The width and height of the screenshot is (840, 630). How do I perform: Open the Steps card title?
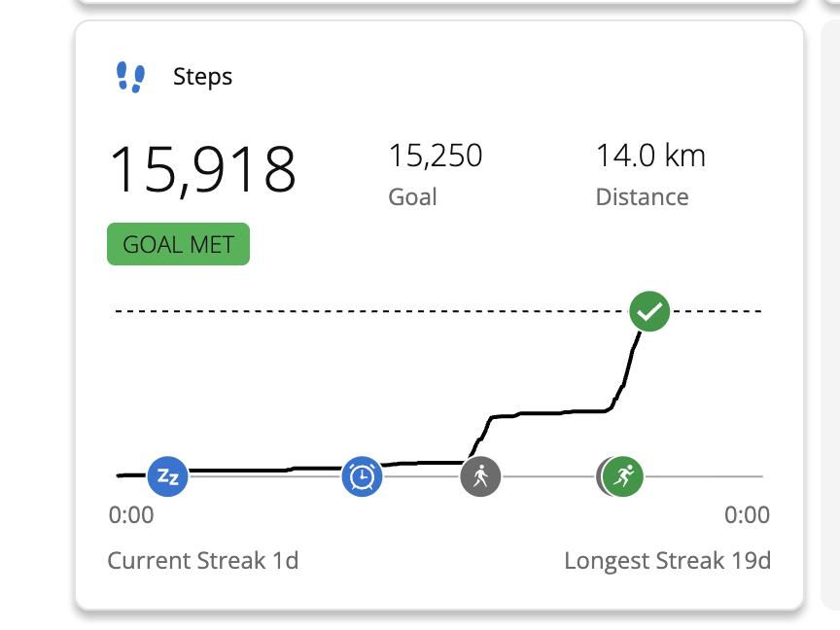tap(202, 77)
